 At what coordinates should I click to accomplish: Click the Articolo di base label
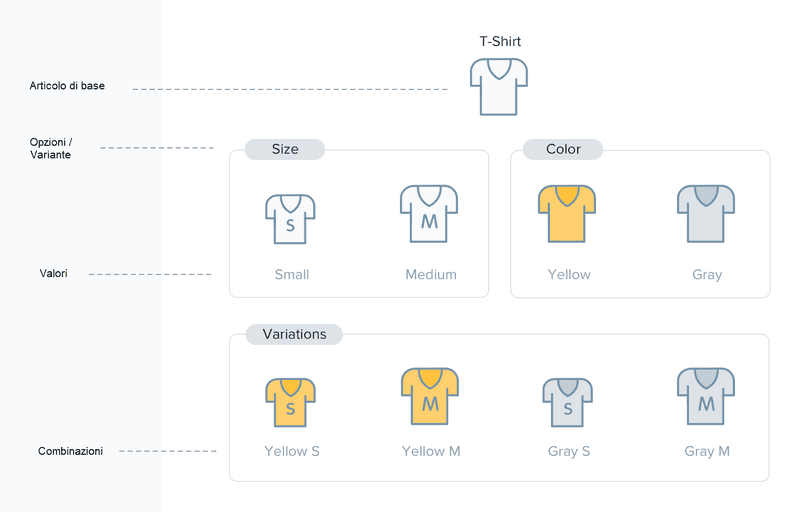tap(67, 86)
